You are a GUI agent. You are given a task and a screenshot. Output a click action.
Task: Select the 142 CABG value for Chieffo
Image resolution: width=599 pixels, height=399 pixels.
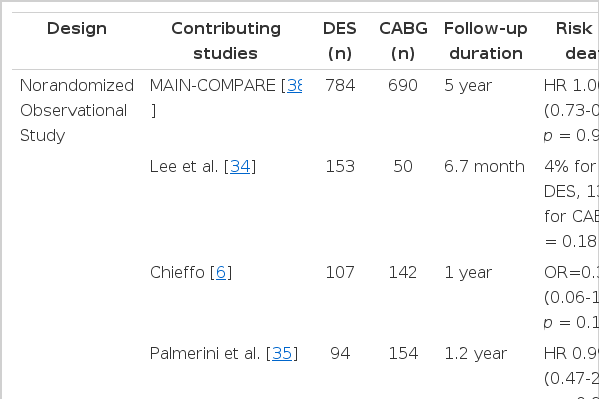403,272
